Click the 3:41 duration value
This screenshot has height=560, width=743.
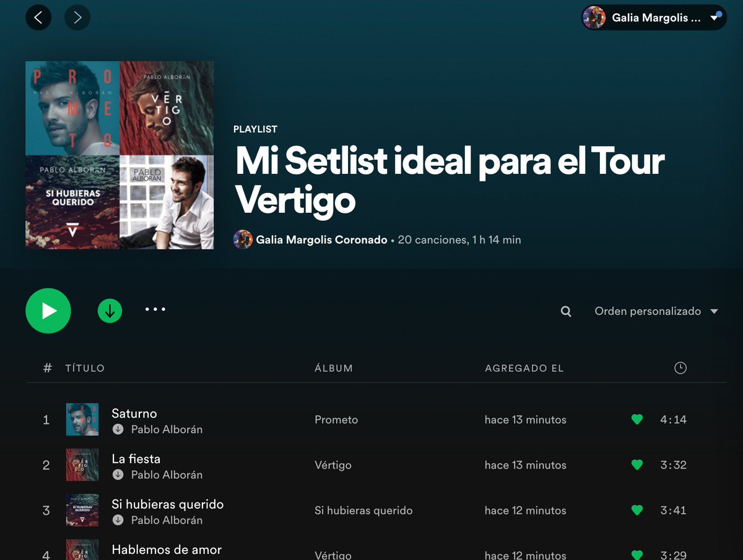[674, 510]
